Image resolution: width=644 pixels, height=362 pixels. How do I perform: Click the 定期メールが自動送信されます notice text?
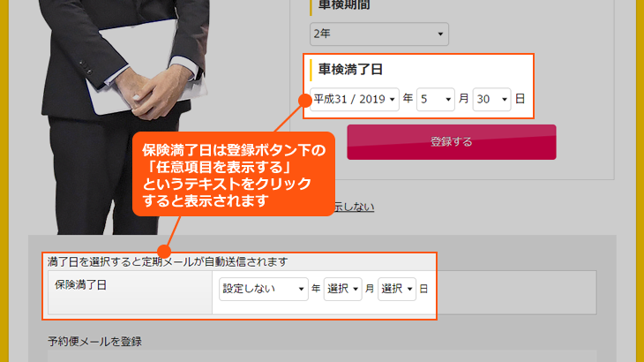click(x=168, y=262)
